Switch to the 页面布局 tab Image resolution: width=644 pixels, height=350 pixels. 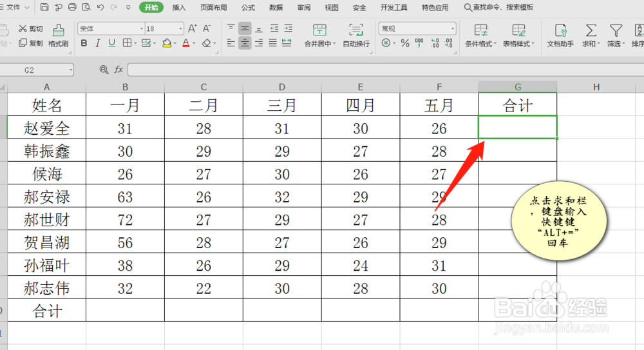point(213,7)
